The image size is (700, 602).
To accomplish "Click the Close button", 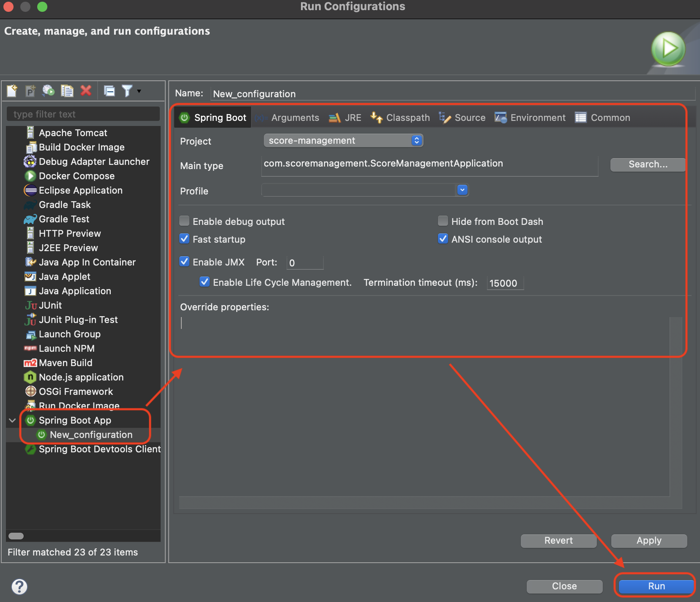I will pyautogui.click(x=564, y=586).
